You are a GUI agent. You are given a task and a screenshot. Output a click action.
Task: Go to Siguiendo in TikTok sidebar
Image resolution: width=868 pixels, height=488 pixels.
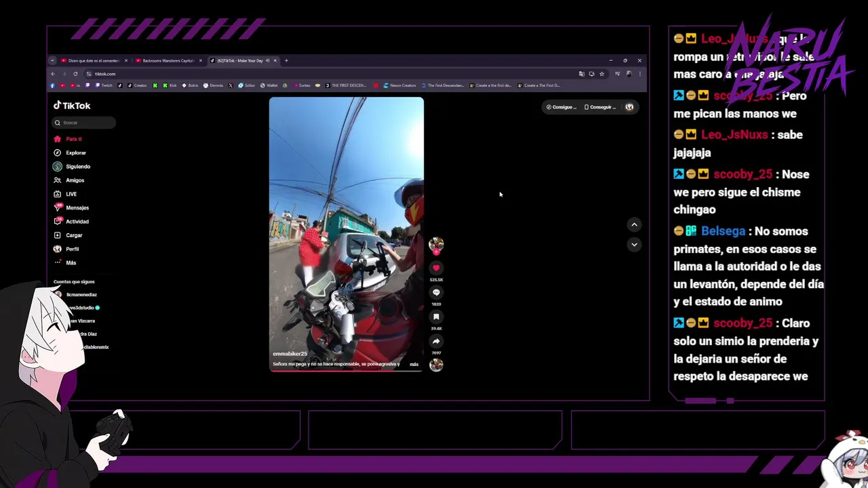(x=72, y=166)
